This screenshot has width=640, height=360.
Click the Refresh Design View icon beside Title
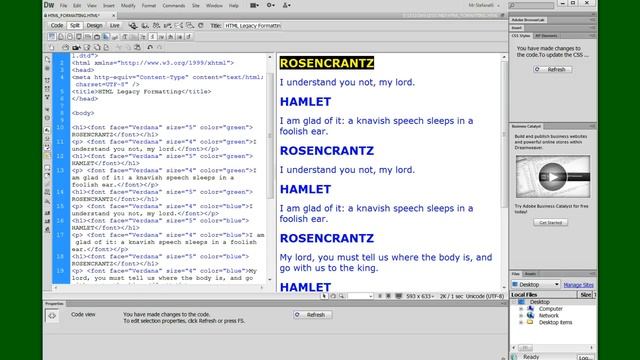tap(200, 25)
